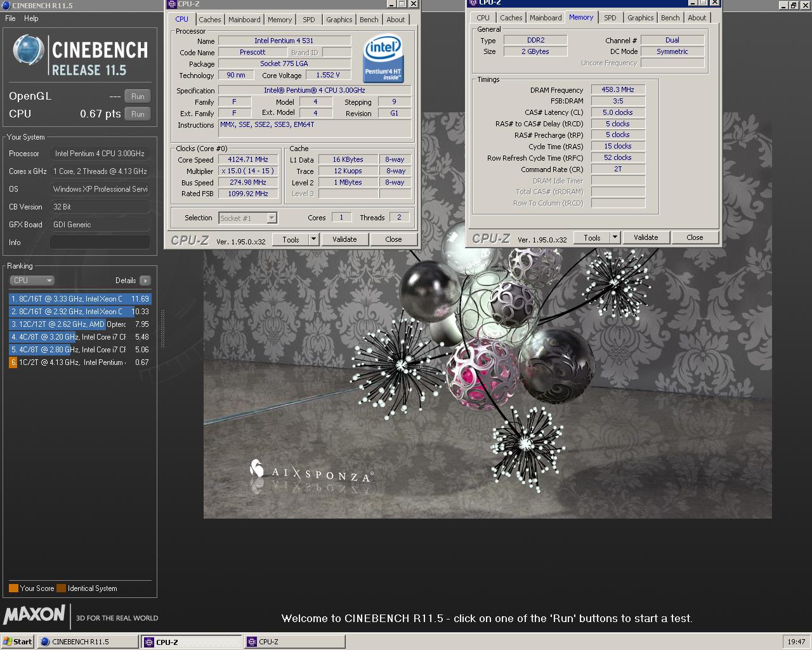The image size is (812, 650).
Task: Switch to Caches tab in CPU window
Action: (210, 20)
